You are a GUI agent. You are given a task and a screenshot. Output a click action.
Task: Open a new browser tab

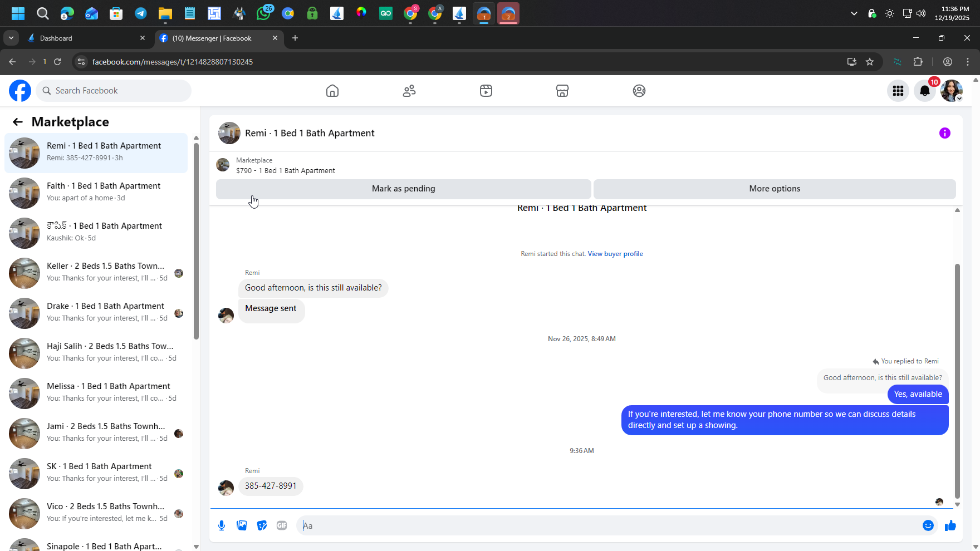(295, 38)
